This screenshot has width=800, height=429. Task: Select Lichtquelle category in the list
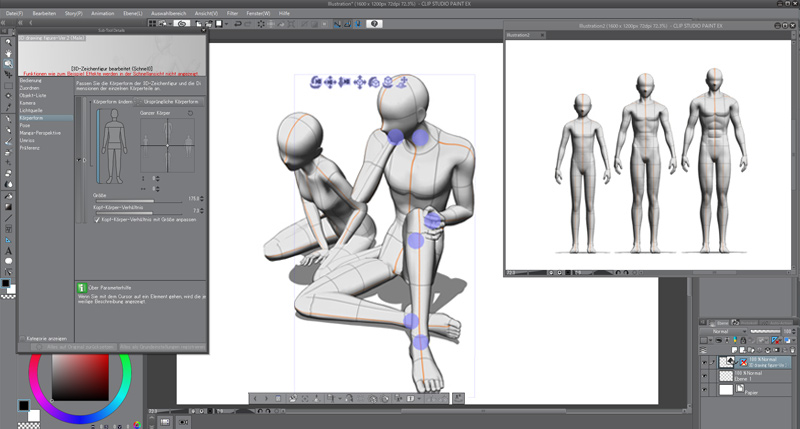pyautogui.click(x=32, y=109)
